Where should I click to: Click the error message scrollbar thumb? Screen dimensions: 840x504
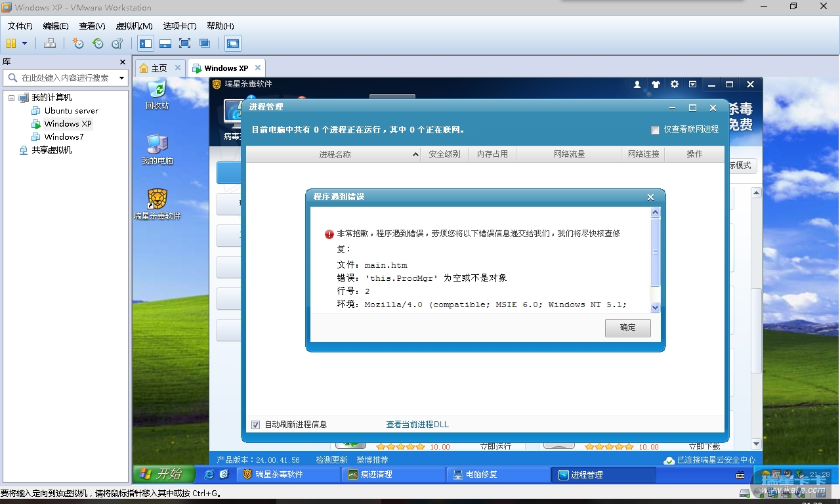pyautogui.click(x=655, y=252)
